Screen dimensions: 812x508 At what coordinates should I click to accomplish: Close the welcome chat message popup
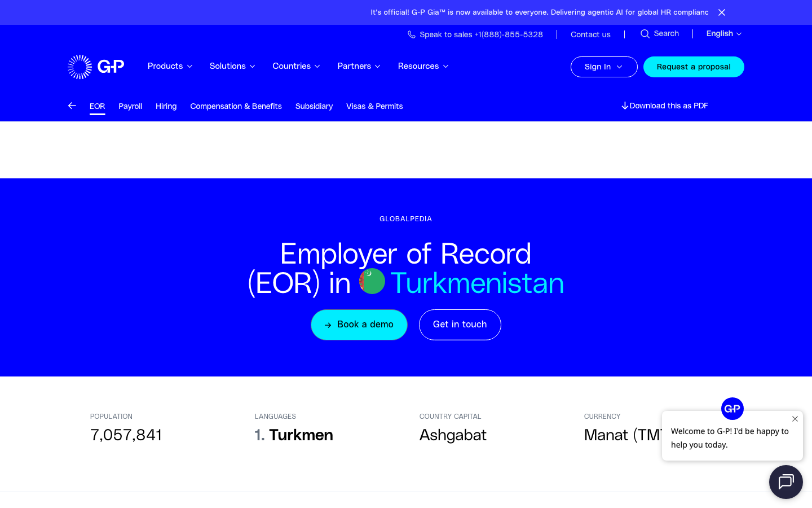pyautogui.click(x=795, y=419)
